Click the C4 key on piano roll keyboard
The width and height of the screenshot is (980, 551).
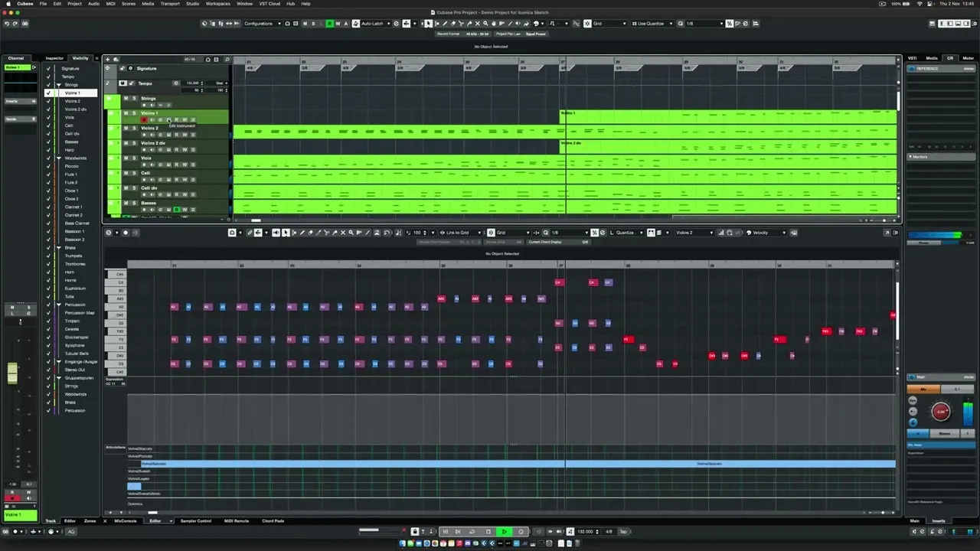coord(116,282)
